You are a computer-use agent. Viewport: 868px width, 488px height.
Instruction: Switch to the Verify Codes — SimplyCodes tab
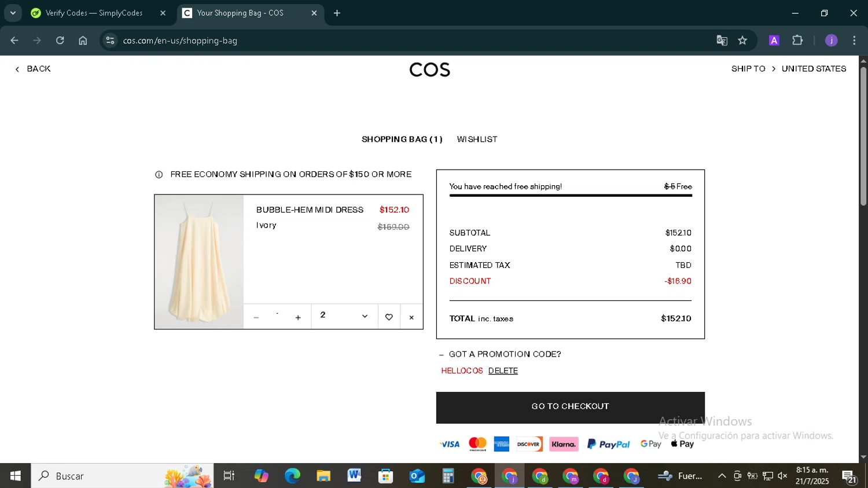pyautogui.click(x=98, y=13)
